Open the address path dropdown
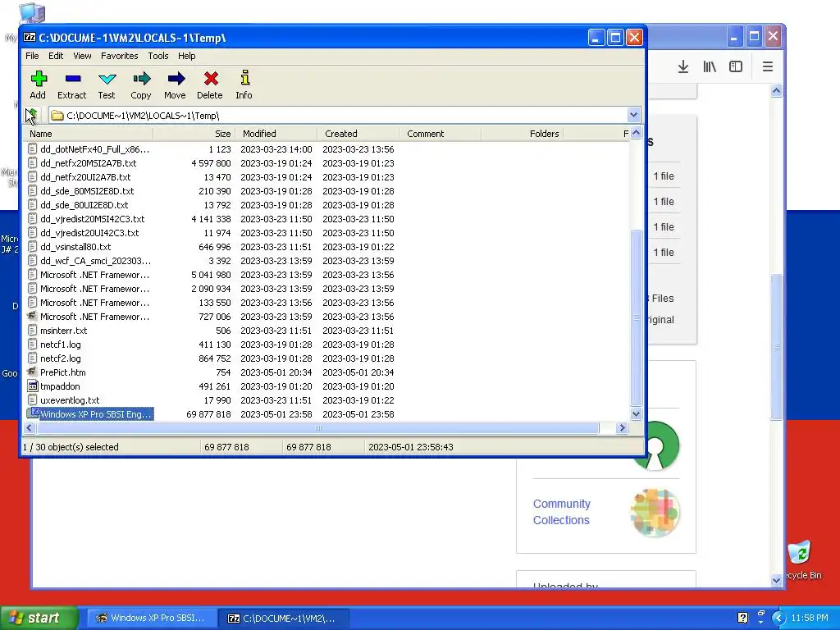This screenshot has height=630, width=840. (633, 115)
